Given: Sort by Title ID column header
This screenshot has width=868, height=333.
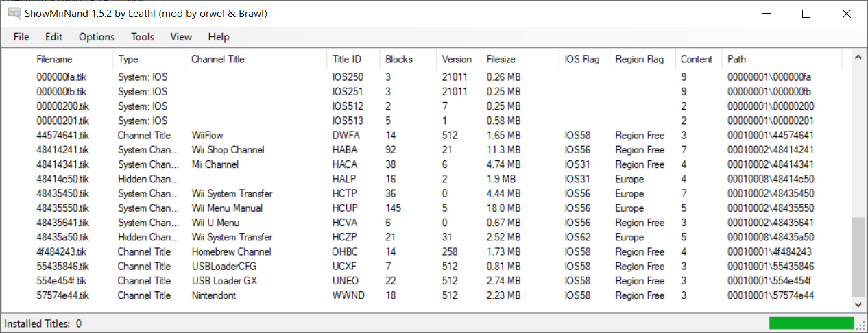Looking at the screenshot, I should [354, 60].
